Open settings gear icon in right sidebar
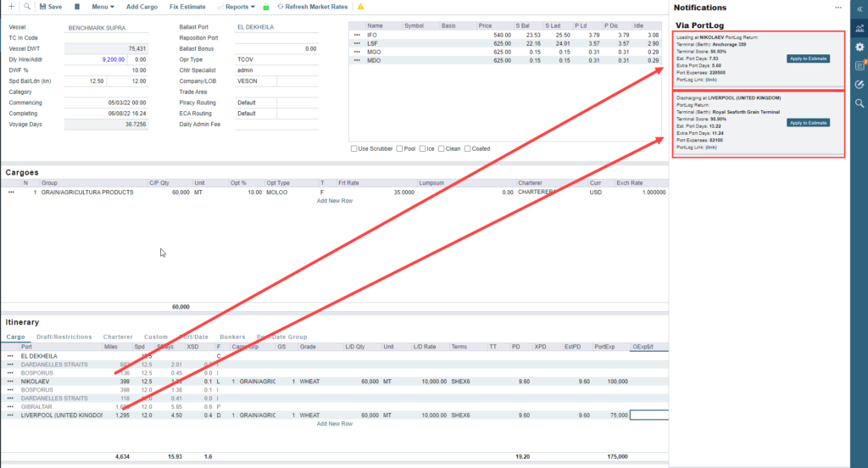This screenshot has width=868, height=468. 860,47
